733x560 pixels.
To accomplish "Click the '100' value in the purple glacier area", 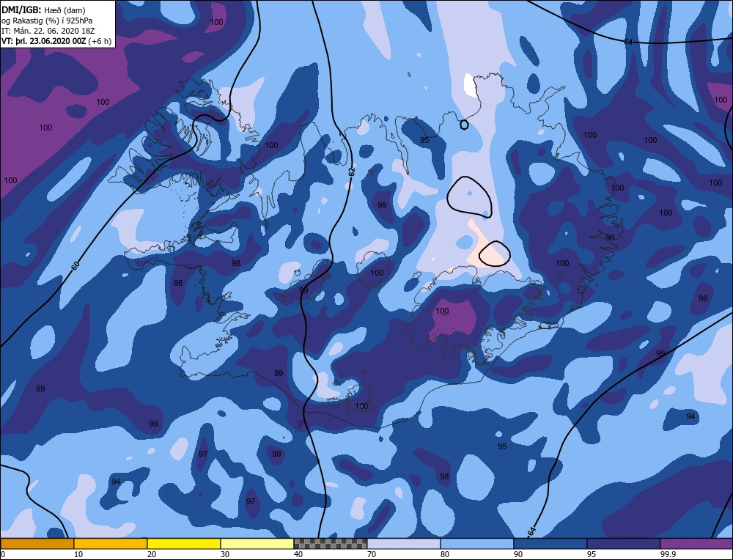I will [x=442, y=311].
